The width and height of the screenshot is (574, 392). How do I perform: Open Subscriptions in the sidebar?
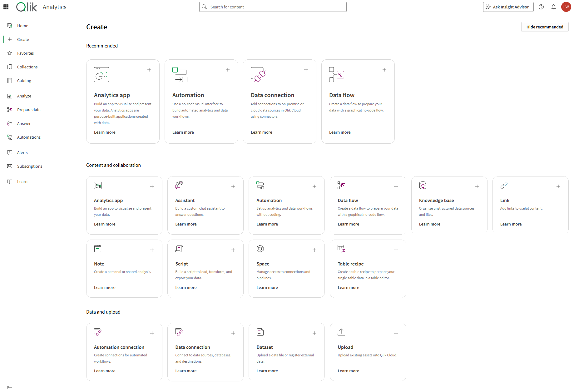click(x=29, y=166)
